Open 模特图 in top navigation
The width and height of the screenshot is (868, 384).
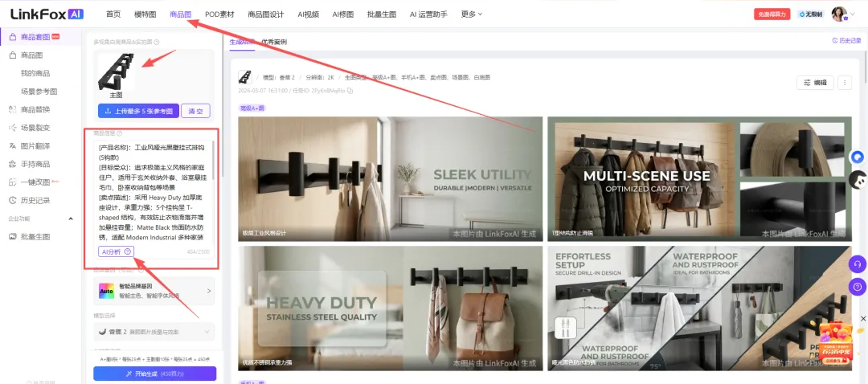[145, 14]
